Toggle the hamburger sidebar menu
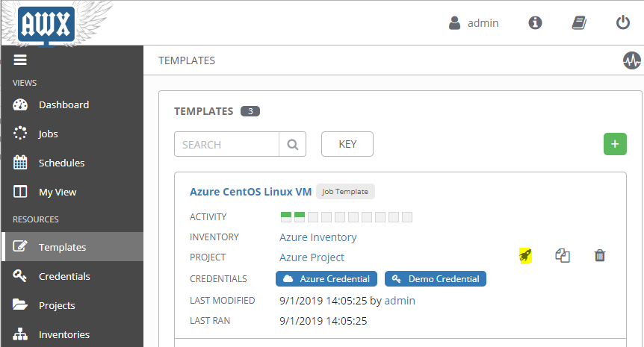The width and height of the screenshot is (644, 347). [x=20, y=60]
